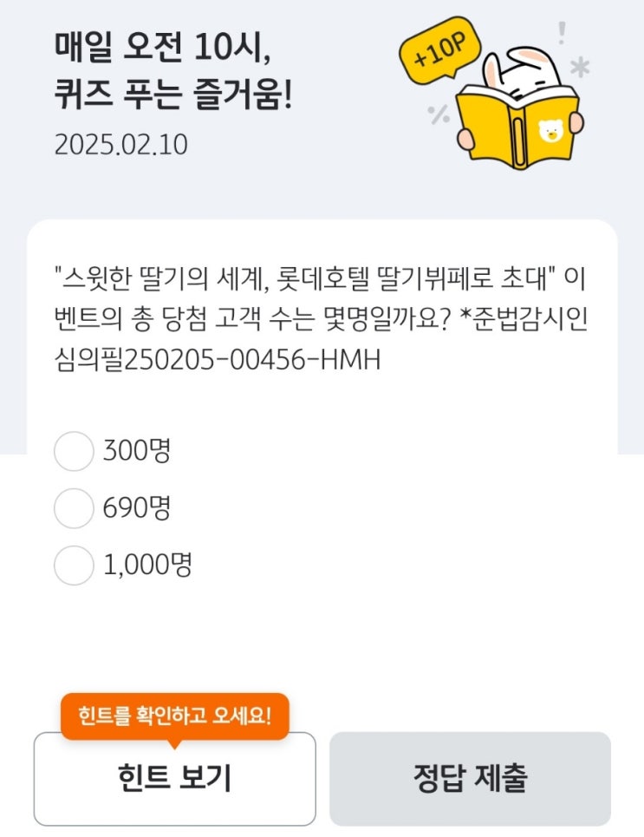Click the 690명 answer label text
The image size is (644, 837).
click(x=137, y=508)
